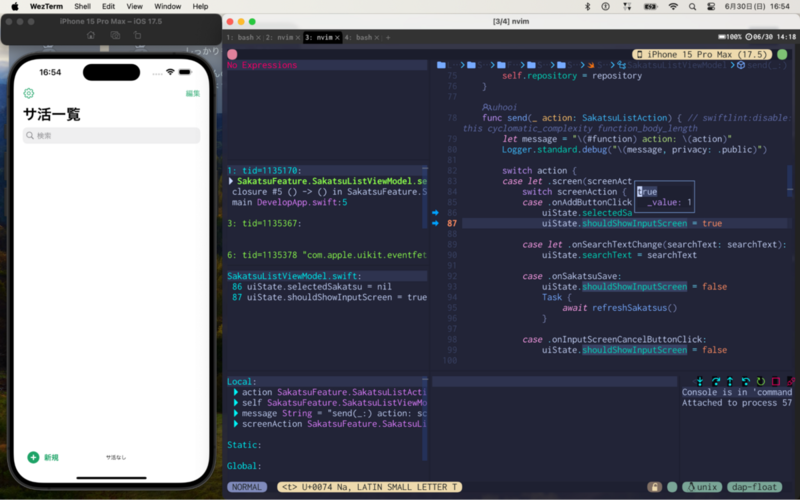
Task: Click breakpoint entry 87 uiState.shouldShowInputScreen
Action: pyautogui.click(x=329, y=297)
